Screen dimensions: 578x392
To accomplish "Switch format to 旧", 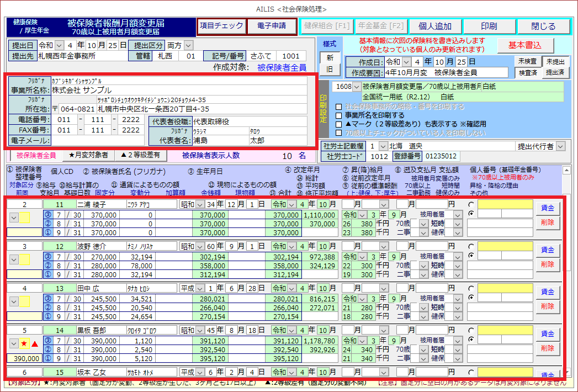I will (x=330, y=70).
